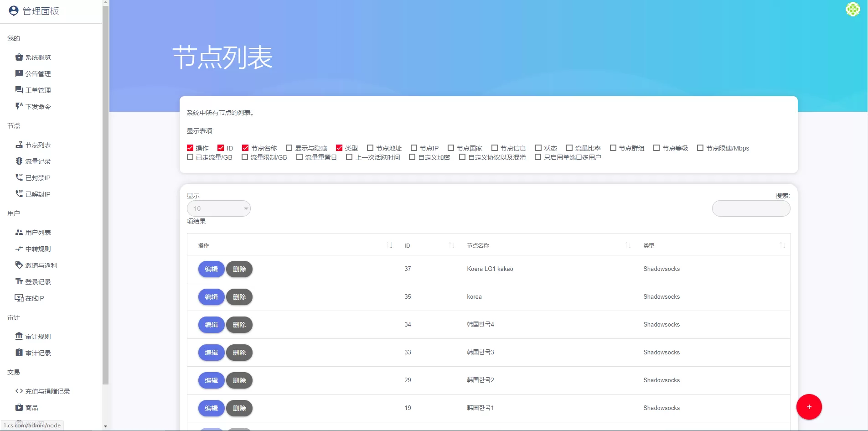
Task: Click the 公告管理 announcement icon
Action: click(x=19, y=73)
